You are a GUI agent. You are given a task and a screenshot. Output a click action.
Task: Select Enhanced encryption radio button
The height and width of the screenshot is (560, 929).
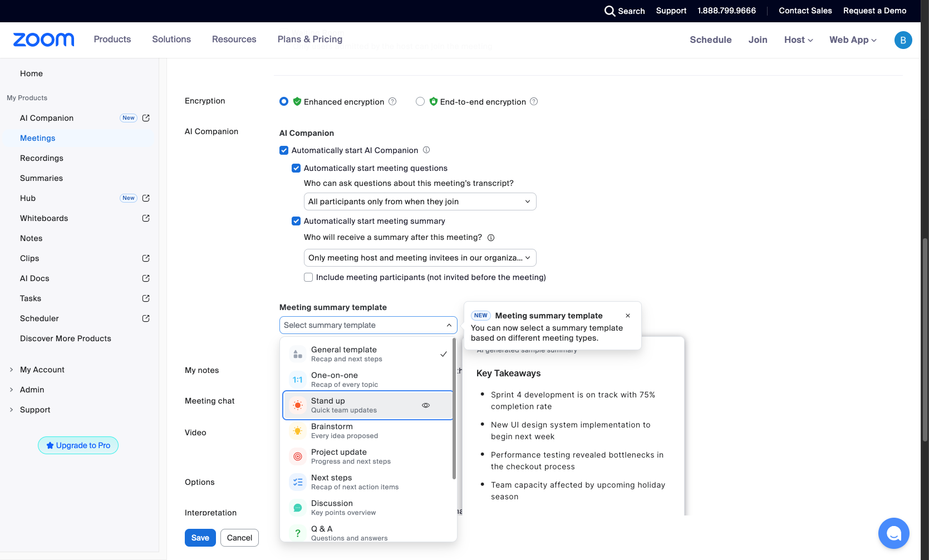284,101
